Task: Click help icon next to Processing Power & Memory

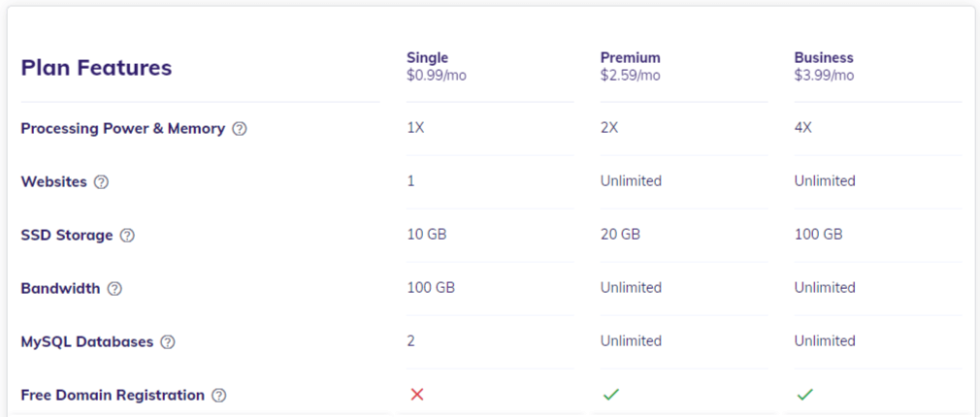Action: coord(240,129)
